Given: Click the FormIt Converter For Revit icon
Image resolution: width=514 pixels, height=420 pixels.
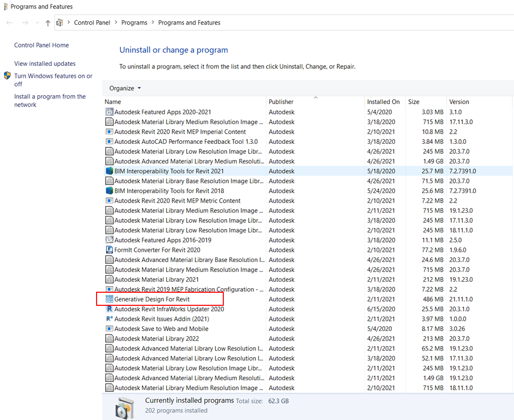Looking at the screenshot, I should pos(109,249).
